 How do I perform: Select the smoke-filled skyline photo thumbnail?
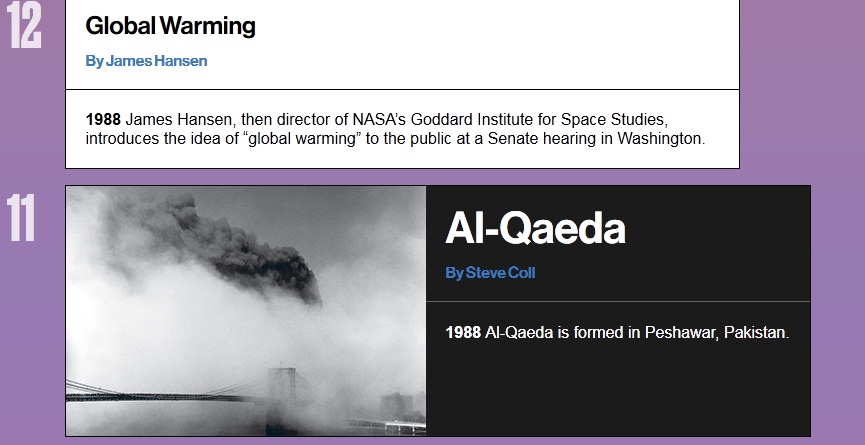coord(246,310)
